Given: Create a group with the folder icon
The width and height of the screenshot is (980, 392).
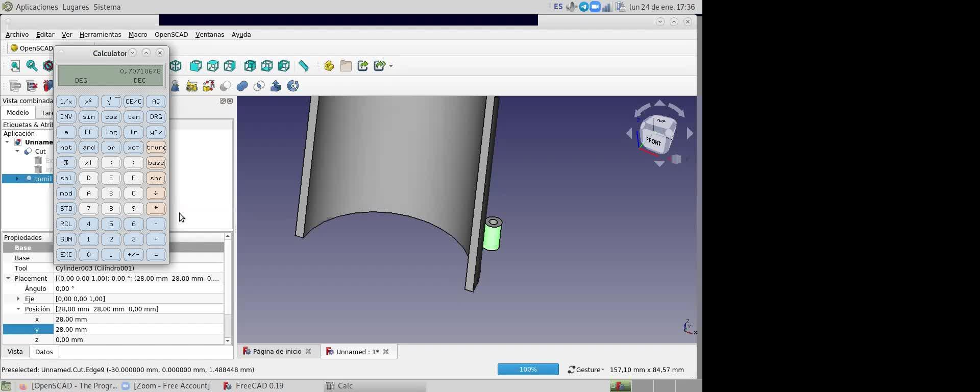Looking at the screenshot, I should pyautogui.click(x=346, y=66).
